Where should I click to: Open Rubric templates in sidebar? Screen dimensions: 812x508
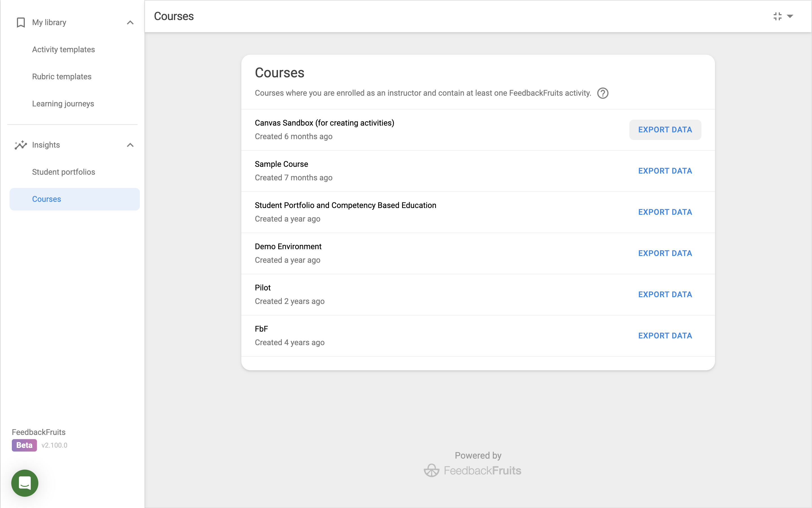[x=62, y=76]
